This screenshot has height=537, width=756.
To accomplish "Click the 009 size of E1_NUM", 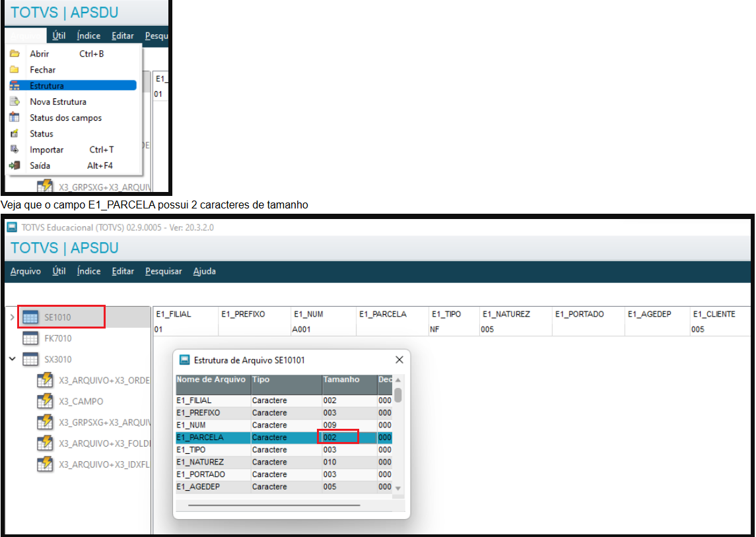I will tap(329, 425).
